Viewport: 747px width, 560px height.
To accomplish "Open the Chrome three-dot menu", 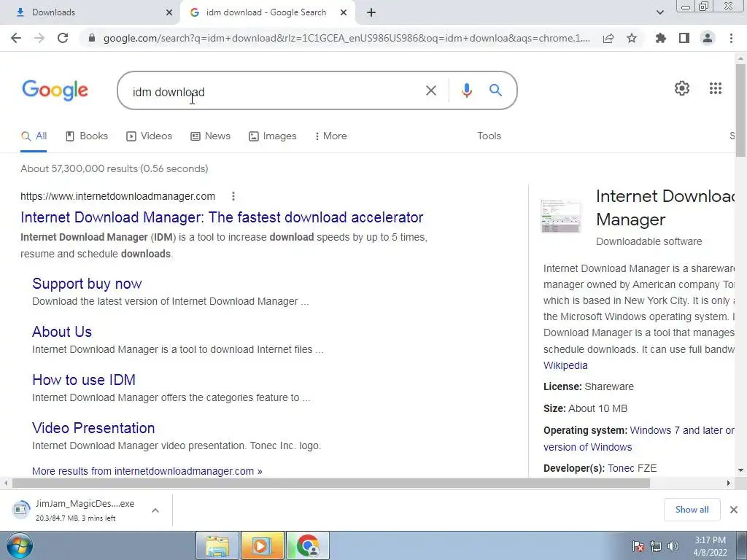I will click(731, 38).
